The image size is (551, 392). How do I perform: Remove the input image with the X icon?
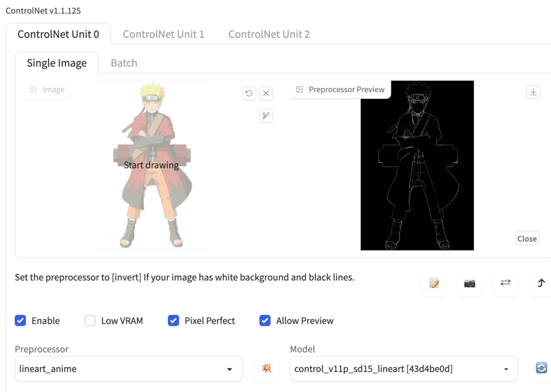pyautogui.click(x=266, y=93)
